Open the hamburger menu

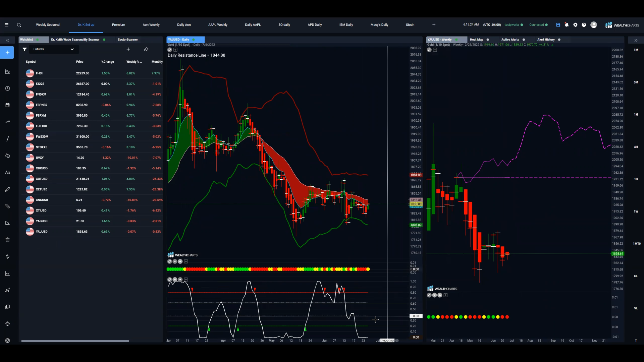6,25
